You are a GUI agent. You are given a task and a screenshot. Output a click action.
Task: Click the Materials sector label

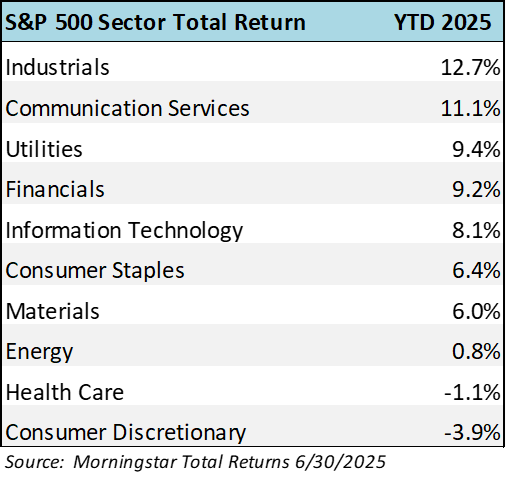click(x=52, y=311)
